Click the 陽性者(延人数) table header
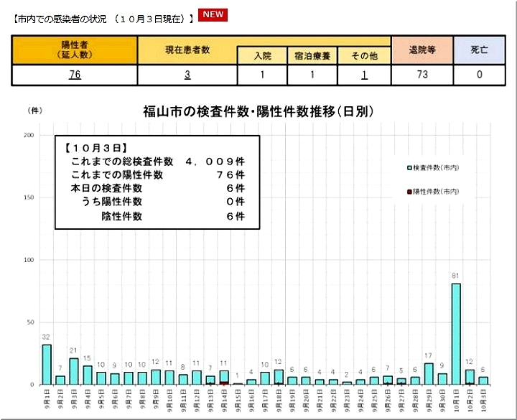 pos(75,50)
